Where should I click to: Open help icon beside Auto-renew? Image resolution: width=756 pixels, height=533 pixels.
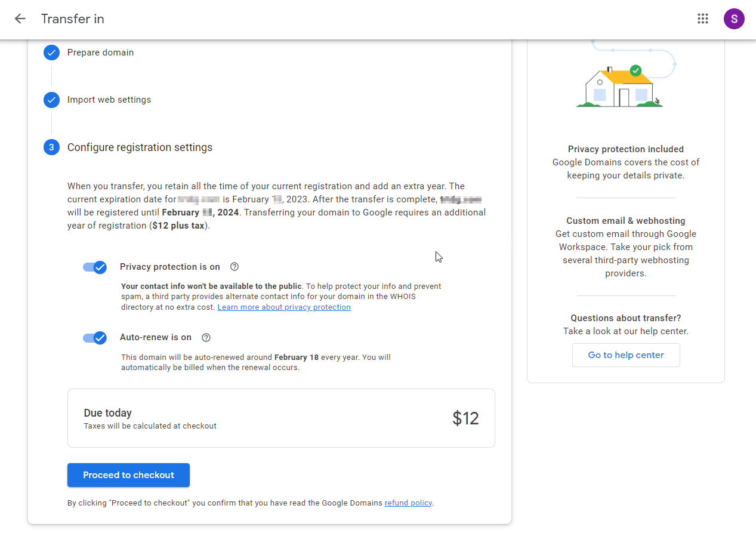[x=206, y=337]
